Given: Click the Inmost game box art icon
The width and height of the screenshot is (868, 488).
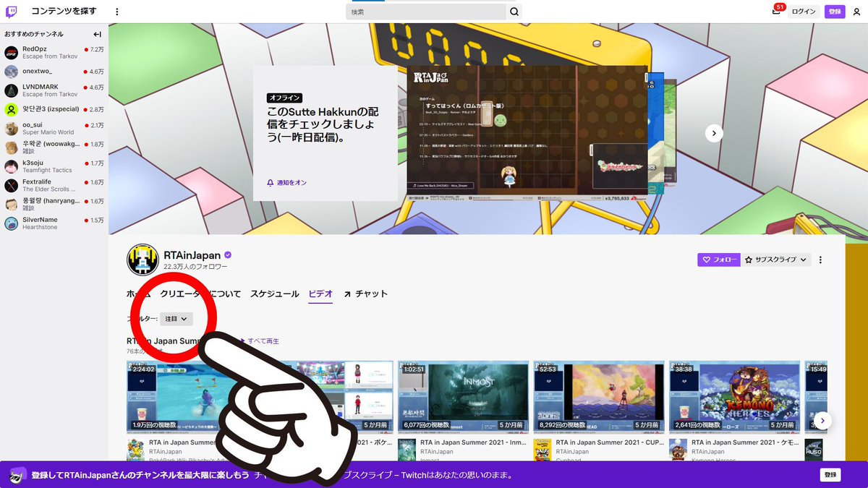Looking at the screenshot, I should point(407,450).
